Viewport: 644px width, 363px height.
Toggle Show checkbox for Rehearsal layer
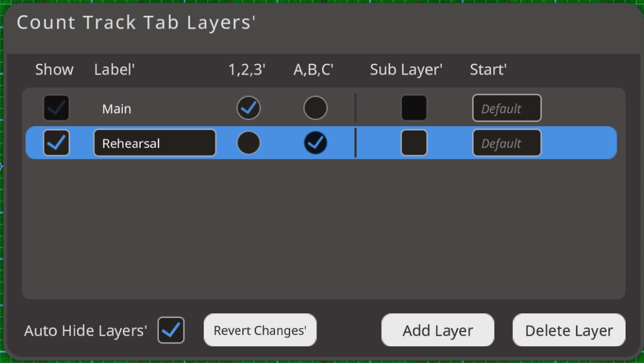tap(56, 143)
